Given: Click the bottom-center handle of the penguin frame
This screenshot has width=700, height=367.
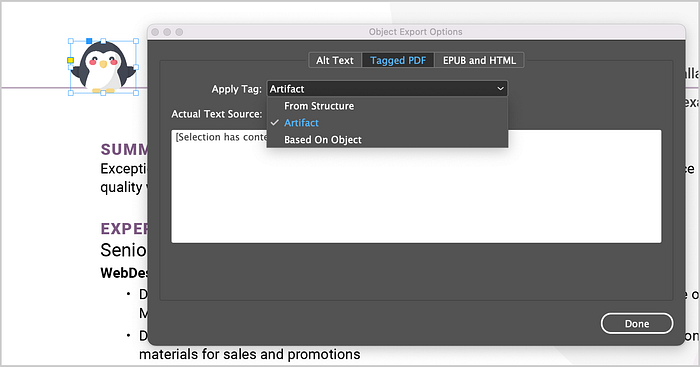Looking at the screenshot, I should click(103, 93).
